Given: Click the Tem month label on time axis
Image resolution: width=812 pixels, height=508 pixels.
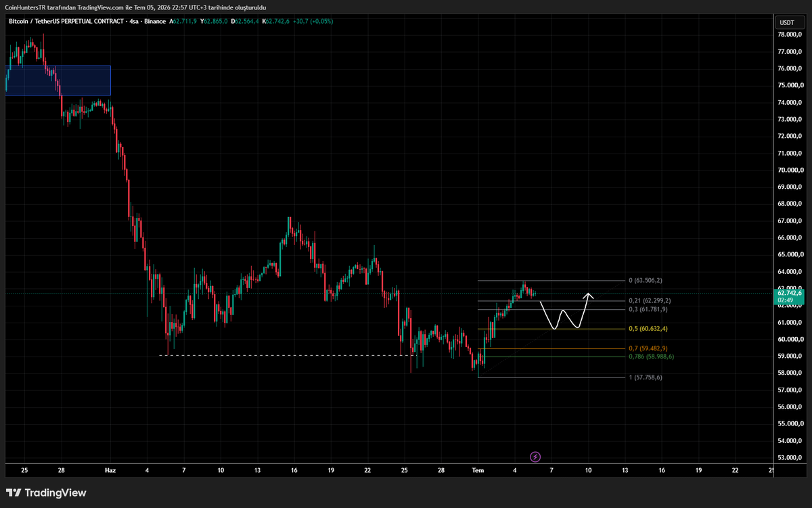Looking at the screenshot, I should 478,469.
